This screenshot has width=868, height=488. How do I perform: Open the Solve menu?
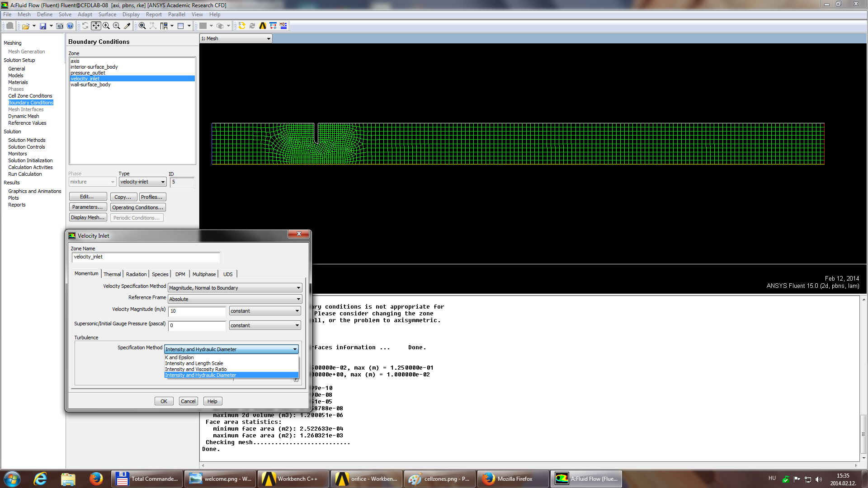tap(65, 14)
